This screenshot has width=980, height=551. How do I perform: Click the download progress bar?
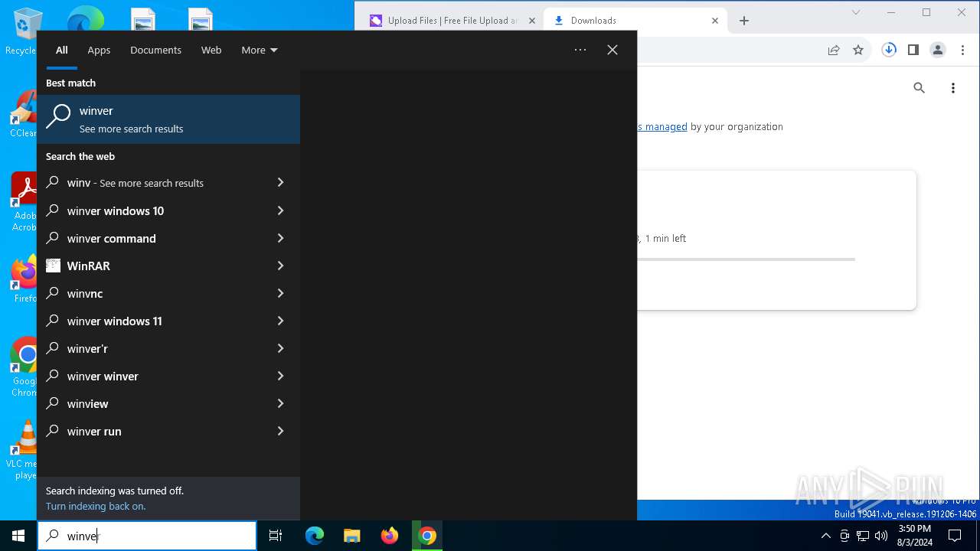pos(746,259)
